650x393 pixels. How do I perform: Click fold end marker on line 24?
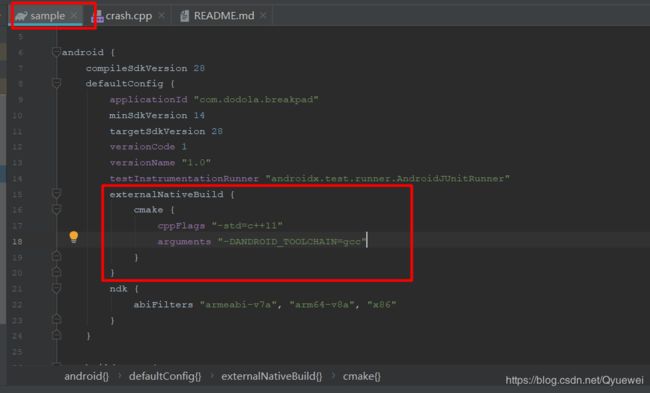[x=57, y=335]
